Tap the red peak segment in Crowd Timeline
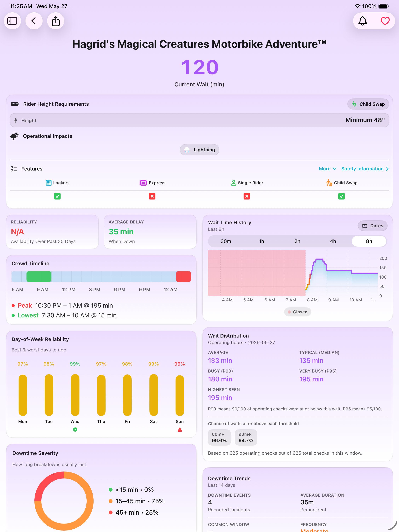This screenshot has height=532, width=399. (x=183, y=277)
